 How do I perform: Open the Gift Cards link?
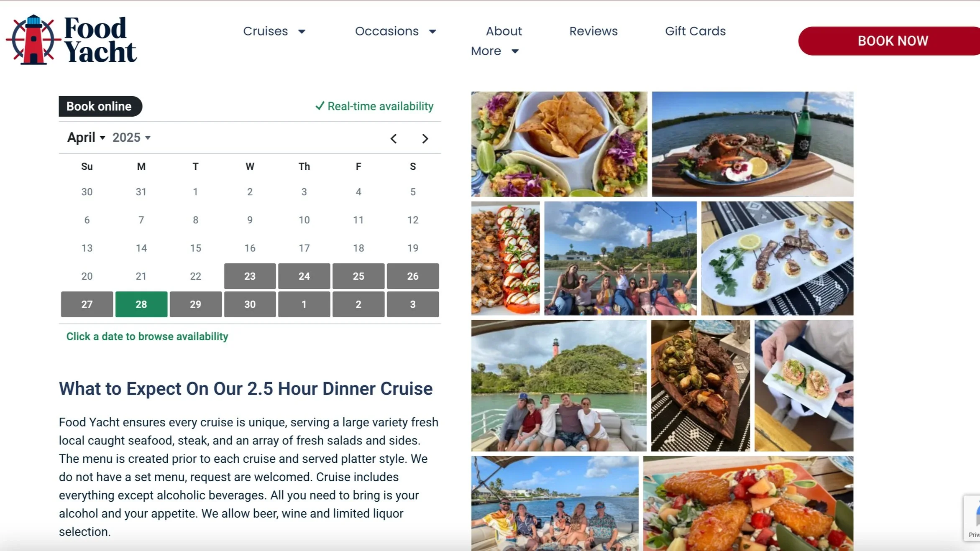[x=695, y=31]
